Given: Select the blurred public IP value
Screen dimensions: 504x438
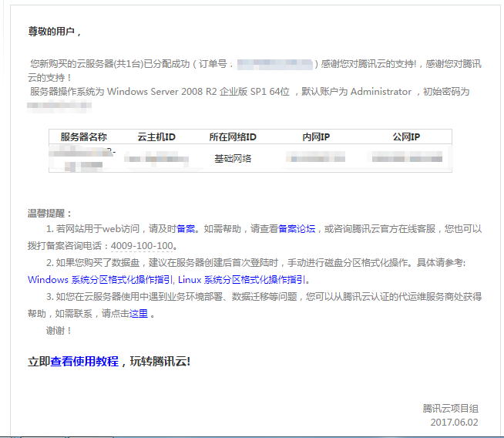Looking at the screenshot, I should pos(406,158).
